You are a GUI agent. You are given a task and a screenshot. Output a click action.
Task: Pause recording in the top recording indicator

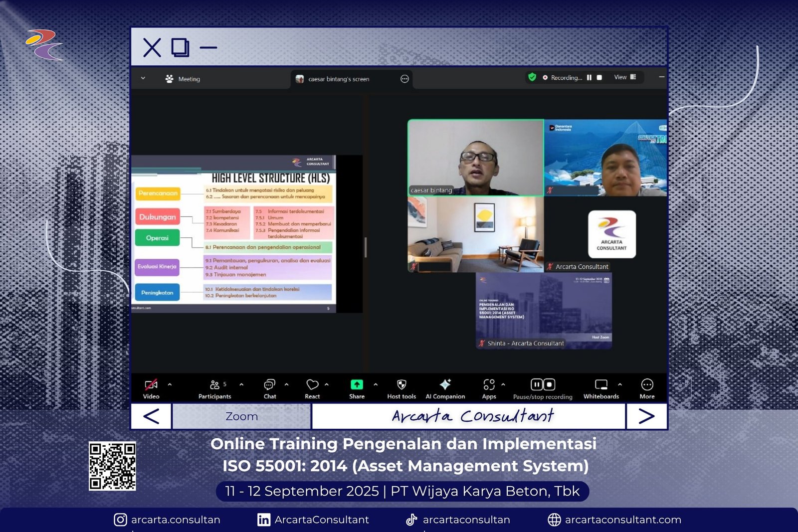coord(589,78)
